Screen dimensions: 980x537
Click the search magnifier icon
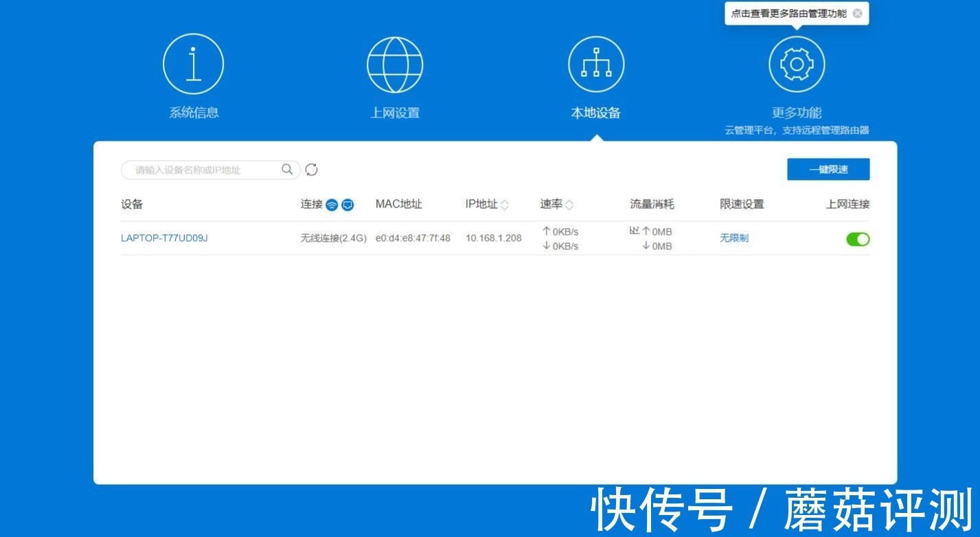coord(287,169)
